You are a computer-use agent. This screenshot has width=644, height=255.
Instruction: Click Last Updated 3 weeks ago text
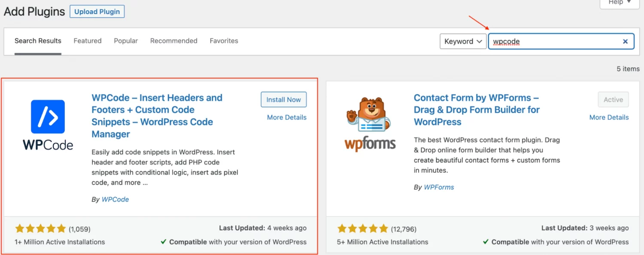tap(585, 228)
